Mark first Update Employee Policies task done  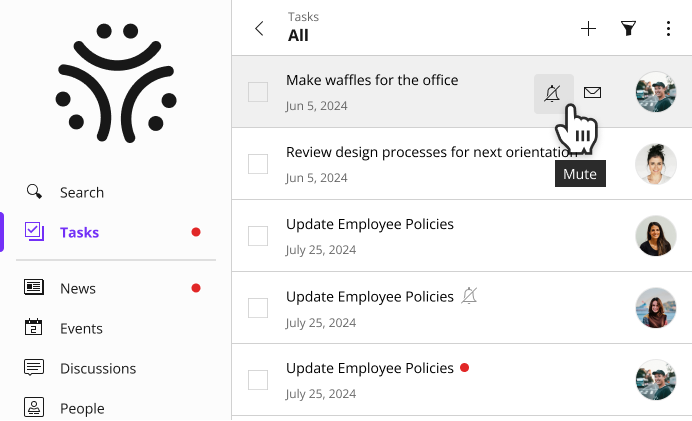258,236
